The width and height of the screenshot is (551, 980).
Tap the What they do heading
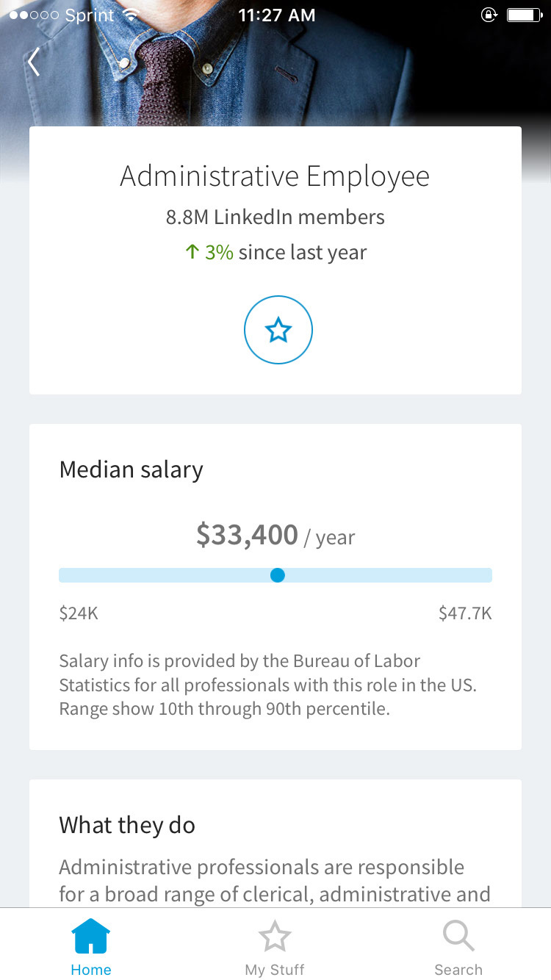tap(127, 825)
